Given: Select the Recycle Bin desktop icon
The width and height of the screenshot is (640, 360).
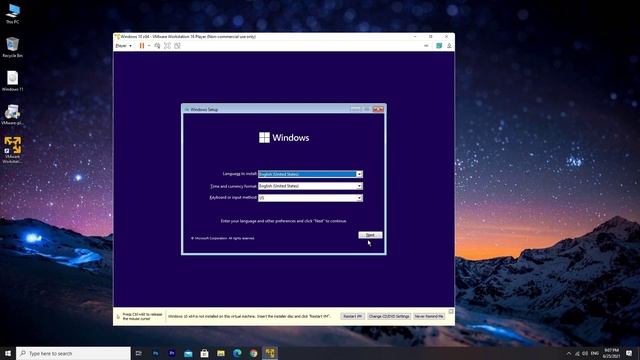Looking at the screenshot, I should pos(12,47).
